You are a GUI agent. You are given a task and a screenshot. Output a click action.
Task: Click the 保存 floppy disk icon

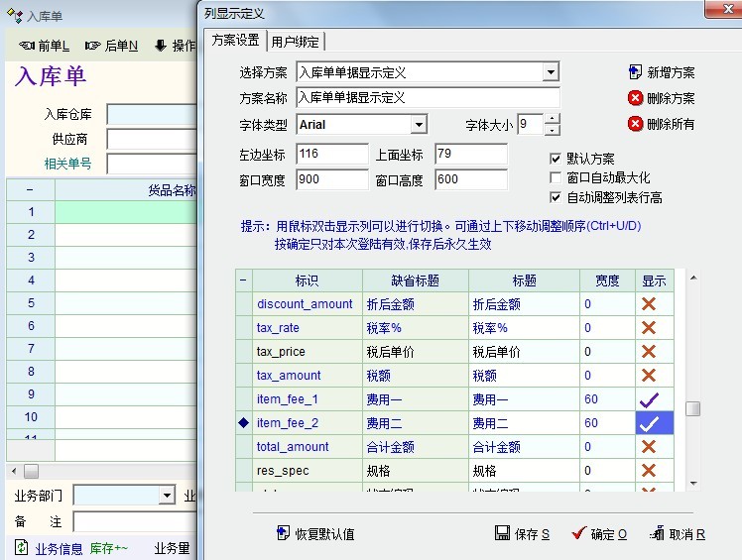tap(502, 533)
